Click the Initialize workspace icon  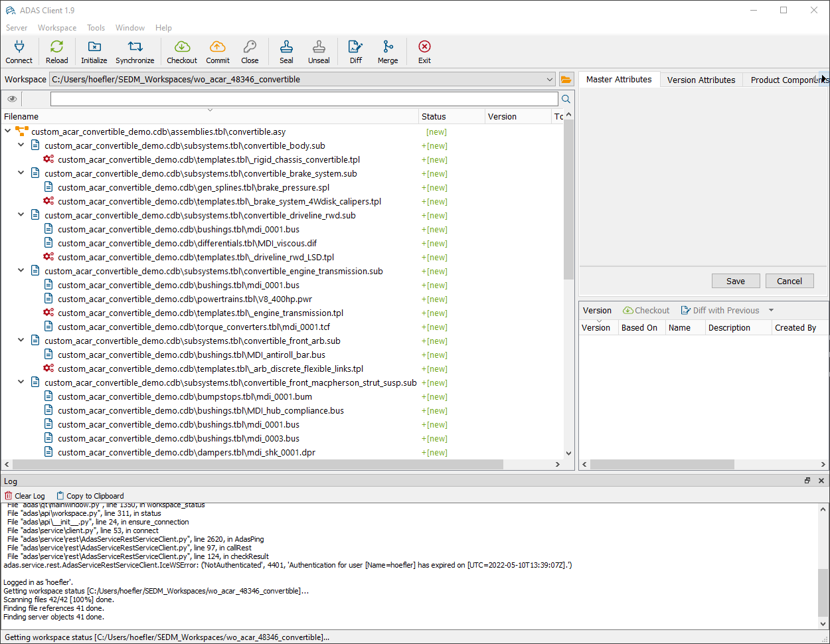[x=94, y=46]
